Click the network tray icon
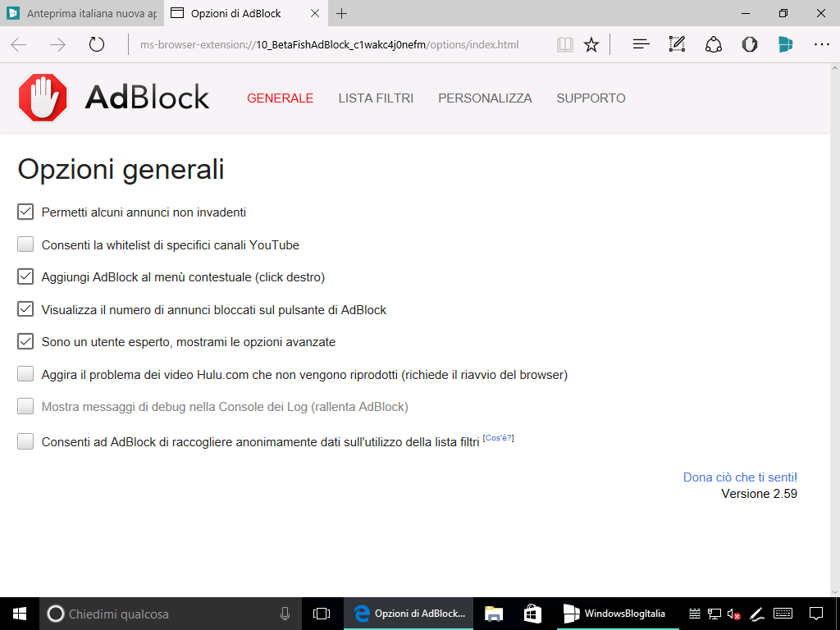The image size is (840, 630). [714, 614]
